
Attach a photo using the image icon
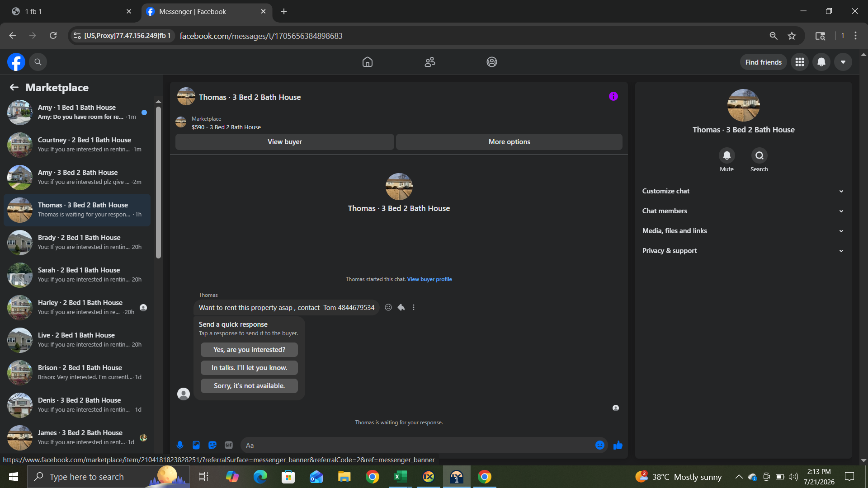(x=196, y=445)
